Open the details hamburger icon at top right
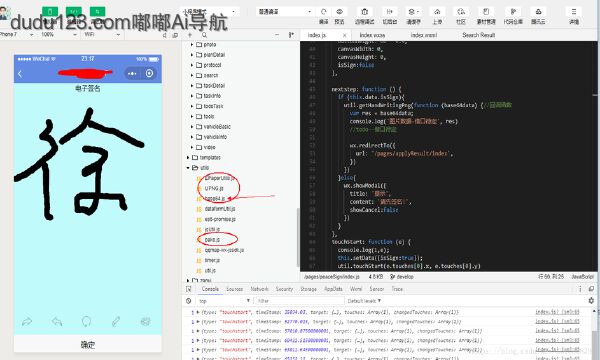Screen dimensions: 600x360 [574, 11]
